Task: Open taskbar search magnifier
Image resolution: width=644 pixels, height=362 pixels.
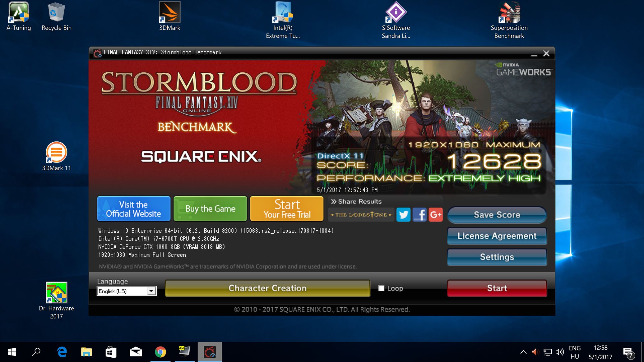Action: (x=36, y=352)
